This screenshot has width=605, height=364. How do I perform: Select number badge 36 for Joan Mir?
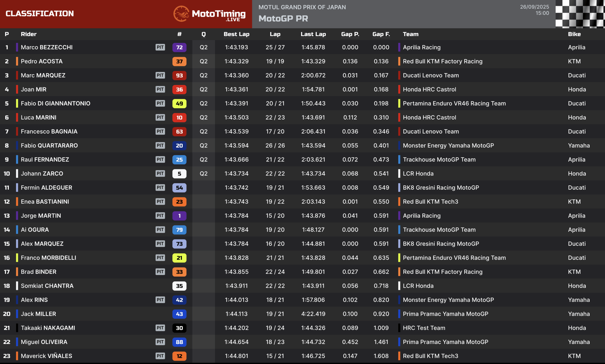[x=179, y=89]
